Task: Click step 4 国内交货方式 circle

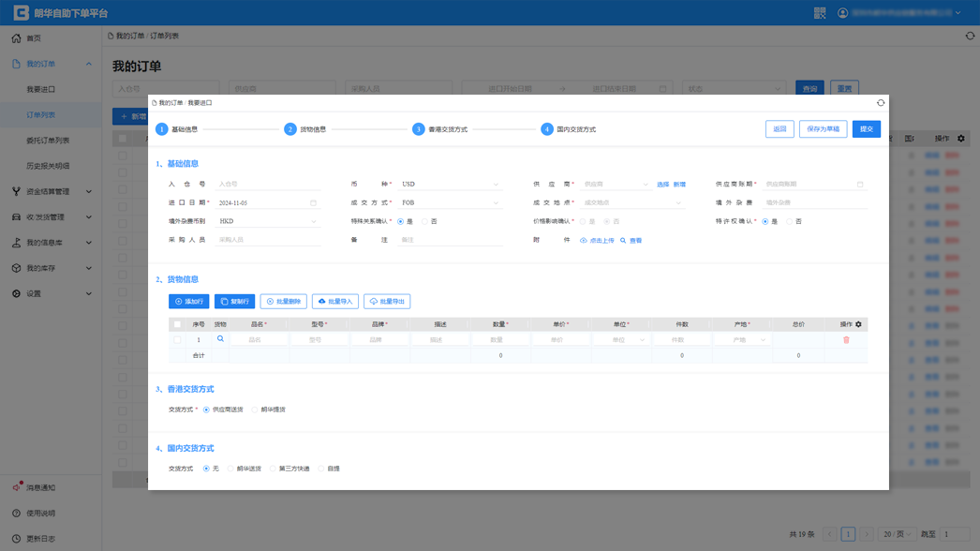Action: click(547, 128)
